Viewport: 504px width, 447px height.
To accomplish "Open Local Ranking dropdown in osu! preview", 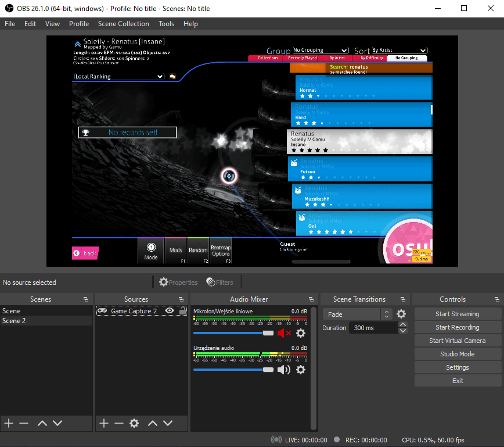I will pyautogui.click(x=119, y=77).
